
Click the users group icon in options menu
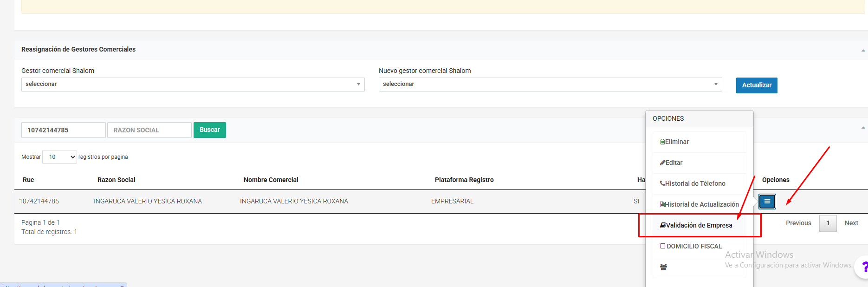coord(663,267)
